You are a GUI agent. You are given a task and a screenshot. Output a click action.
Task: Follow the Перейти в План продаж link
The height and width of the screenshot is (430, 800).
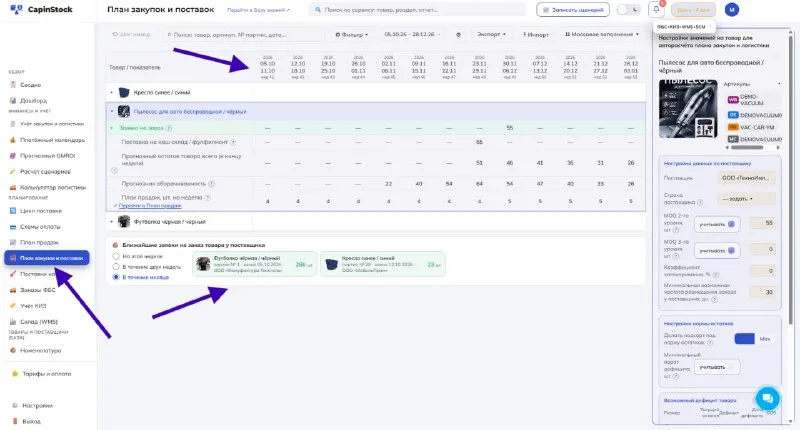click(x=150, y=206)
